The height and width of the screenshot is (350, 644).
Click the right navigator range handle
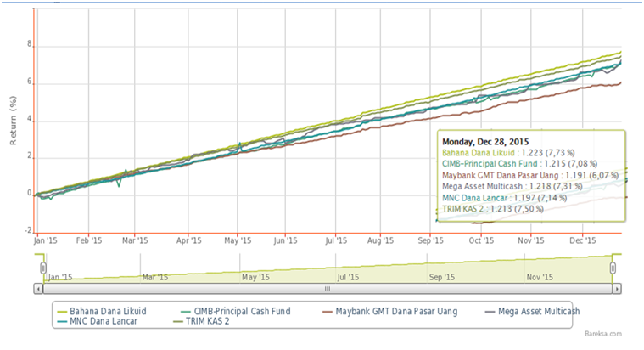click(613, 268)
